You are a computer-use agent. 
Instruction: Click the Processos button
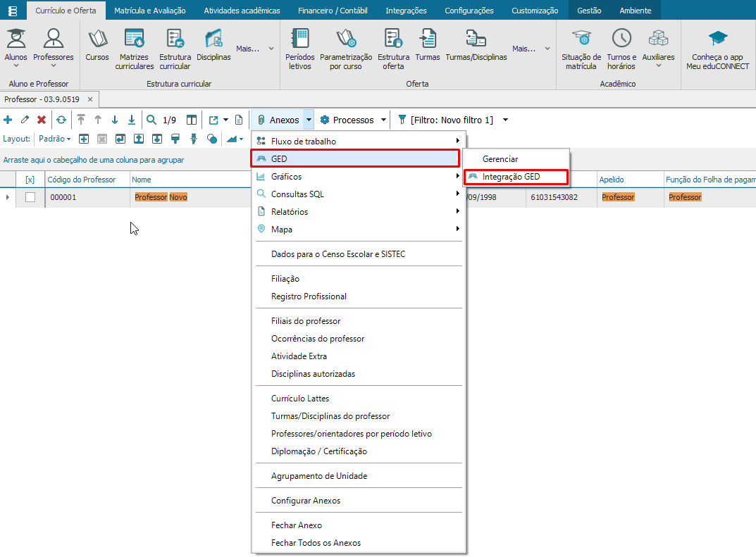click(347, 120)
